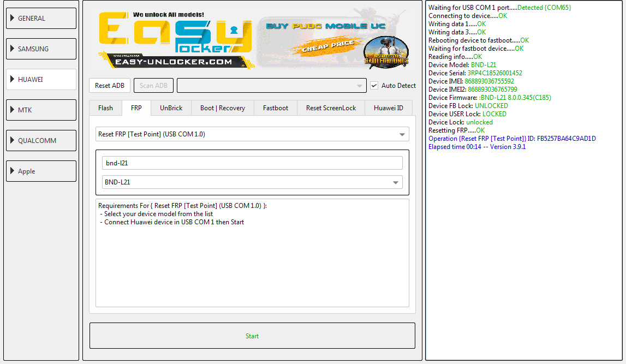Open the BND-L21 model dropdown

[x=252, y=182]
